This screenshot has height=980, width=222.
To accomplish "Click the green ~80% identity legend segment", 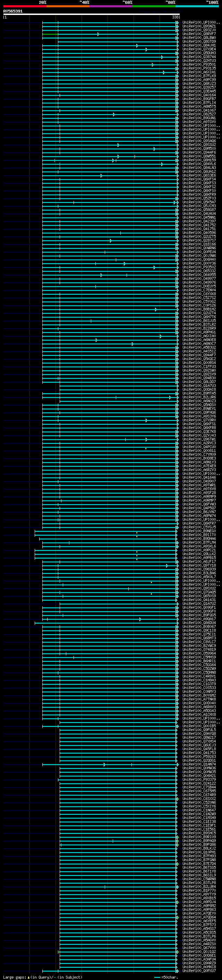I will (x=154, y=7).
